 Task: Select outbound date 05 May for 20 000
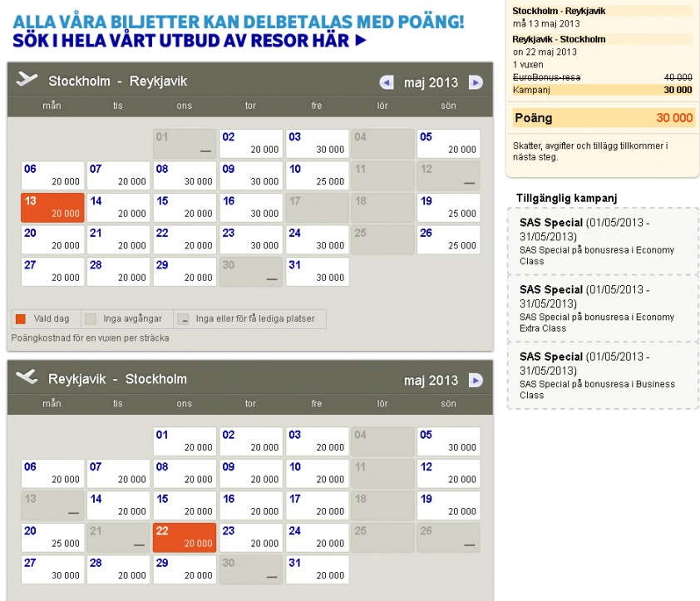click(449, 143)
